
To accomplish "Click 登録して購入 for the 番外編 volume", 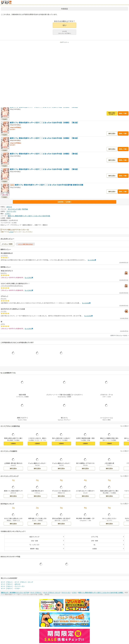I will (x=123, y=191).
